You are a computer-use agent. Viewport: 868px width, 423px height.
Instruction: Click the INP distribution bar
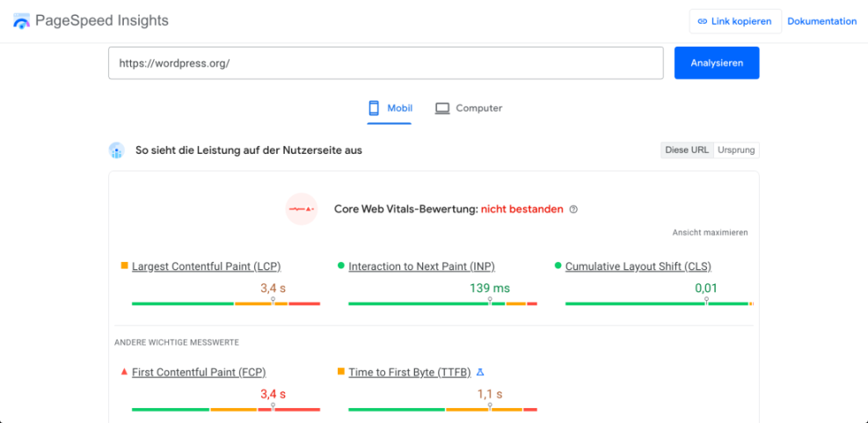[x=443, y=303]
